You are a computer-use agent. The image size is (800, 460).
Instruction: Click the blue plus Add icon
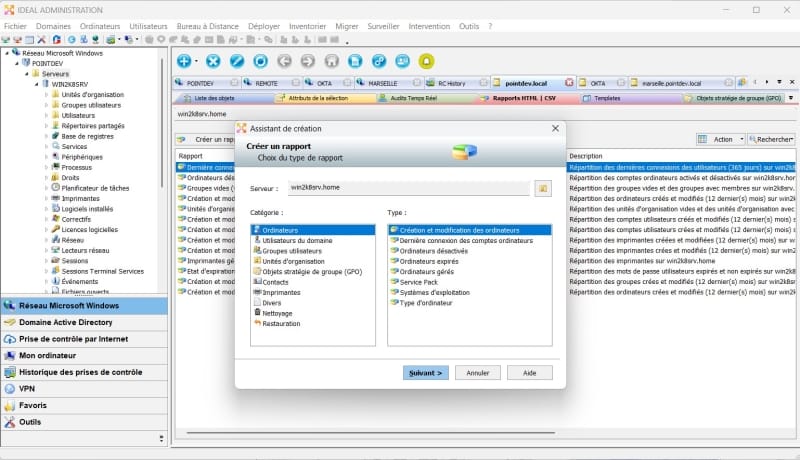(x=184, y=61)
